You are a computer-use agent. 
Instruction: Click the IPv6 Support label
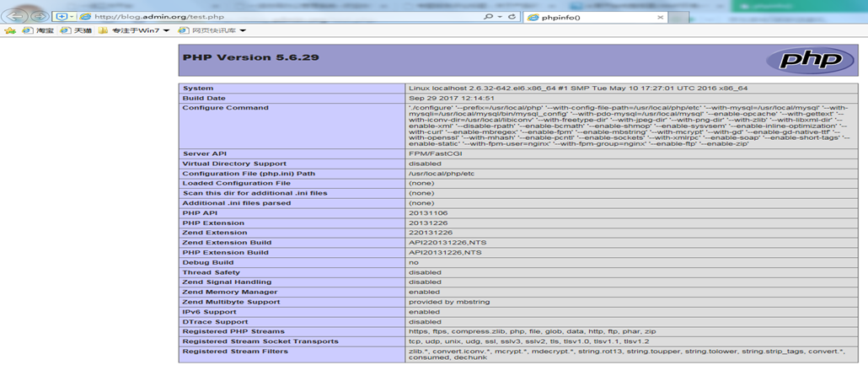[x=209, y=312]
